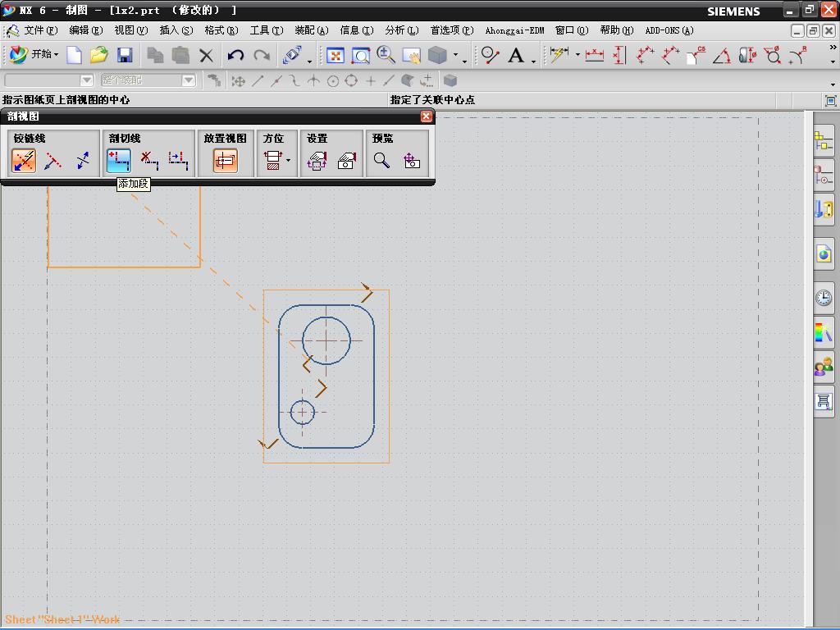Open the Roles icon in the sidebar
This screenshot has height=630, width=840.
click(x=824, y=367)
